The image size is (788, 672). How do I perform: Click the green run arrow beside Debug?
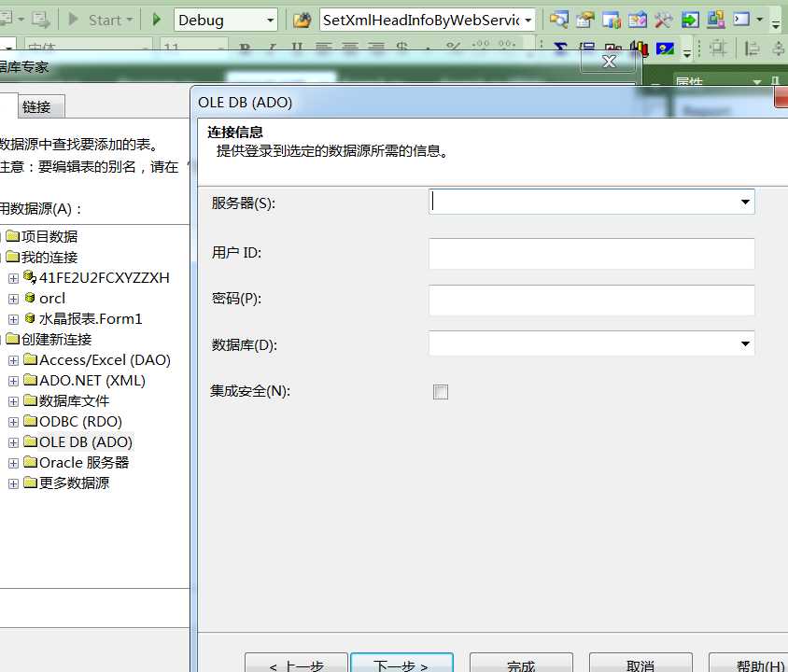click(x=156, y=20)
